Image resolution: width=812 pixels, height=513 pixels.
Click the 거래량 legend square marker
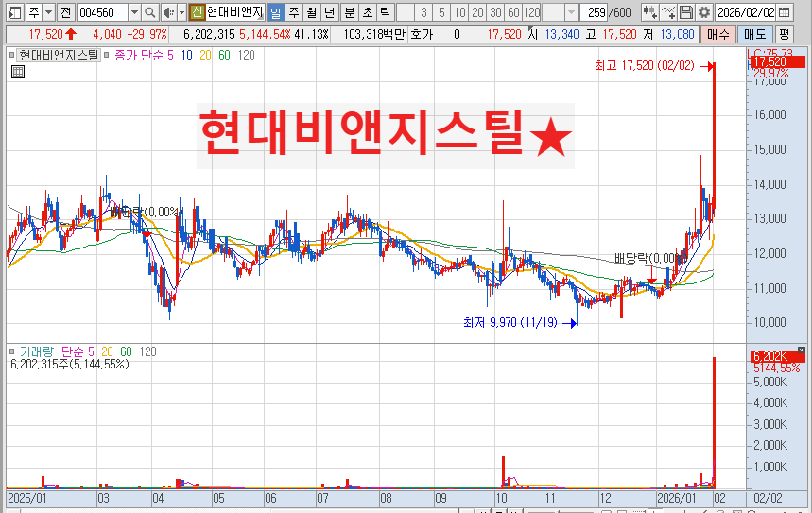11,352
